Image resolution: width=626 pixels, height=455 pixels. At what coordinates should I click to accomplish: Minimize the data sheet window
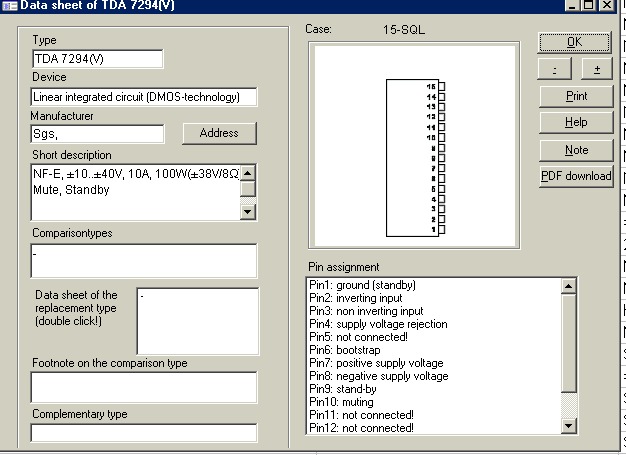click(x=573, y=5)
